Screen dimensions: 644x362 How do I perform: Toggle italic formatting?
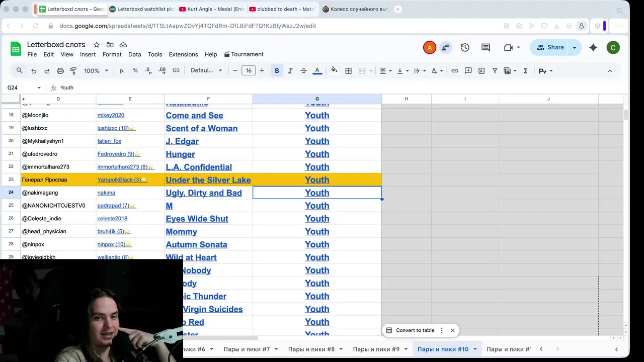click(x=290, y=71)
